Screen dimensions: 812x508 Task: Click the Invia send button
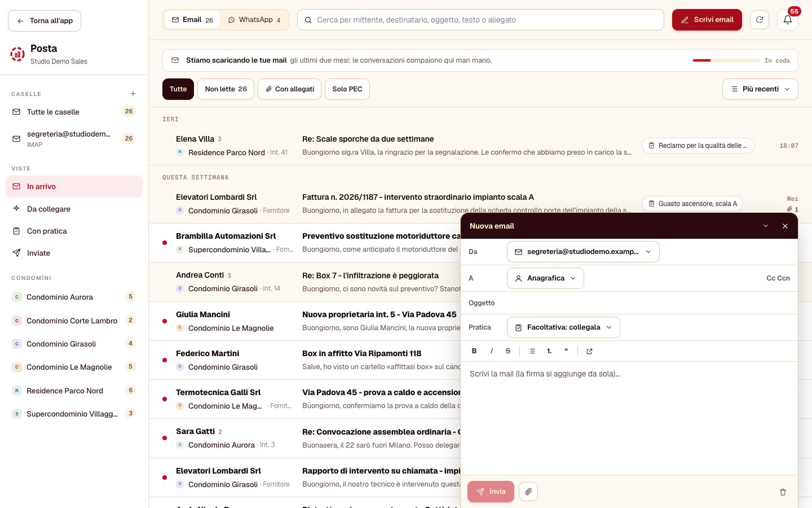click(491, 492)
